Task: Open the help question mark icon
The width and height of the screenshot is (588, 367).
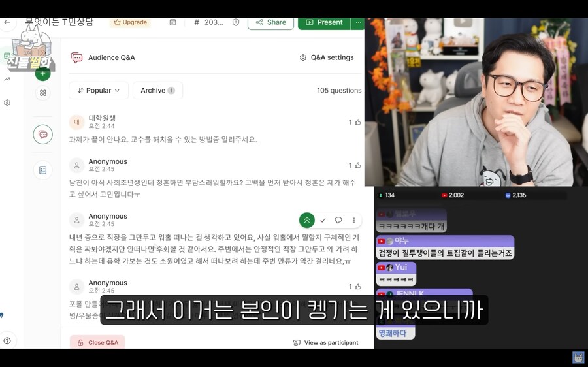Action: pos(7,341)
